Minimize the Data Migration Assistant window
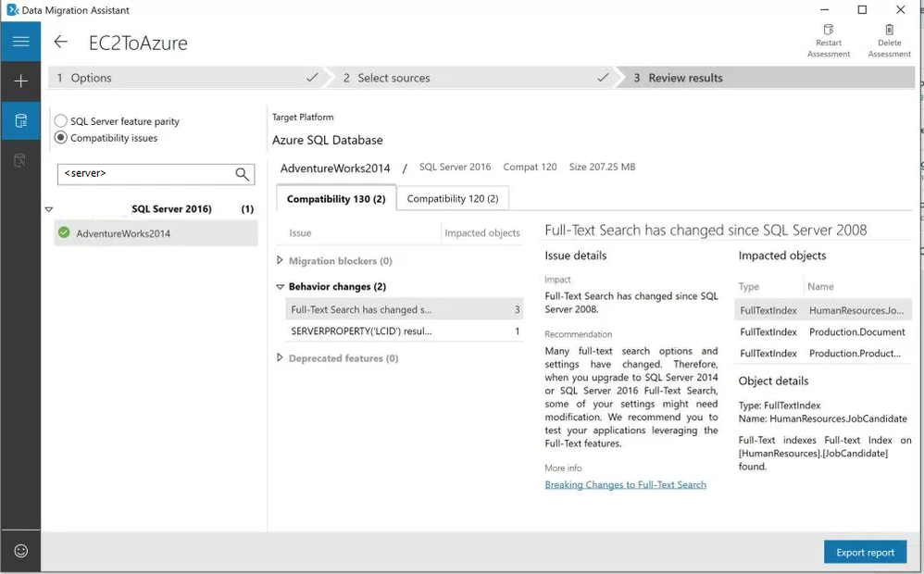Image resolution: width=924 pixels, height=574 pixels. click(824, 9)
